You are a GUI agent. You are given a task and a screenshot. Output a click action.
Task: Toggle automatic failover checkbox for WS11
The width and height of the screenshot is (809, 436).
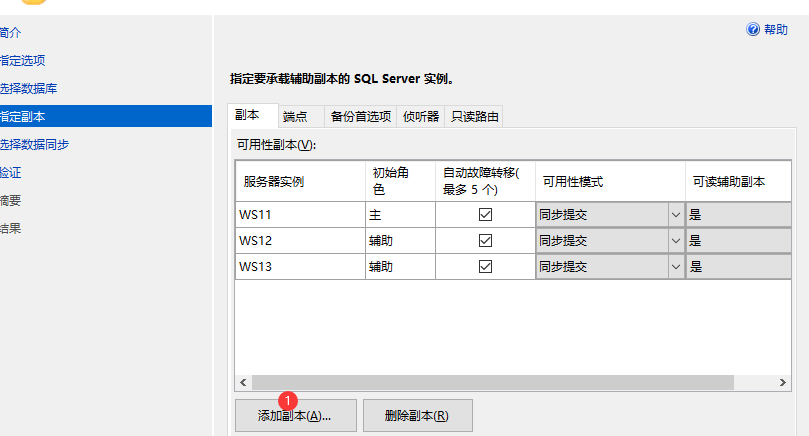(486, 215)
